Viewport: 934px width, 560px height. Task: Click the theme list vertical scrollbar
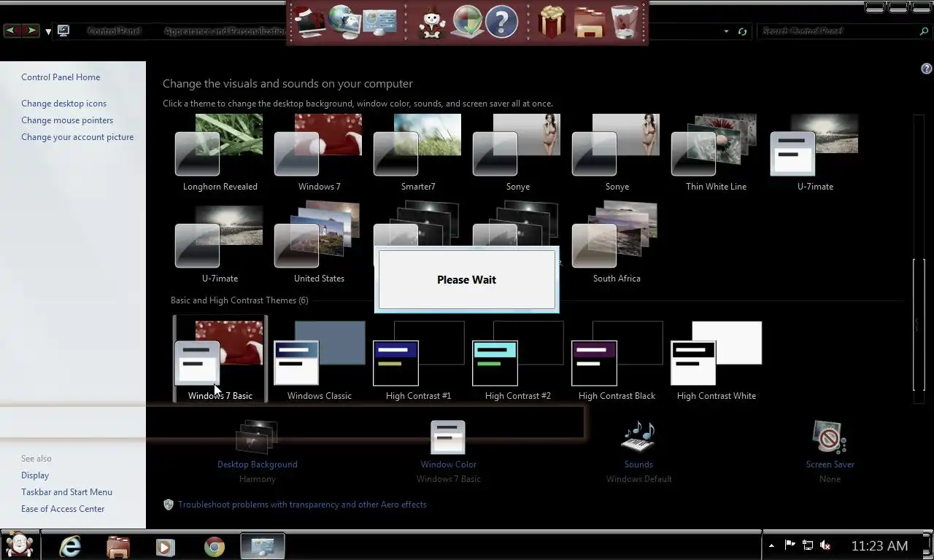coord(919,324)
